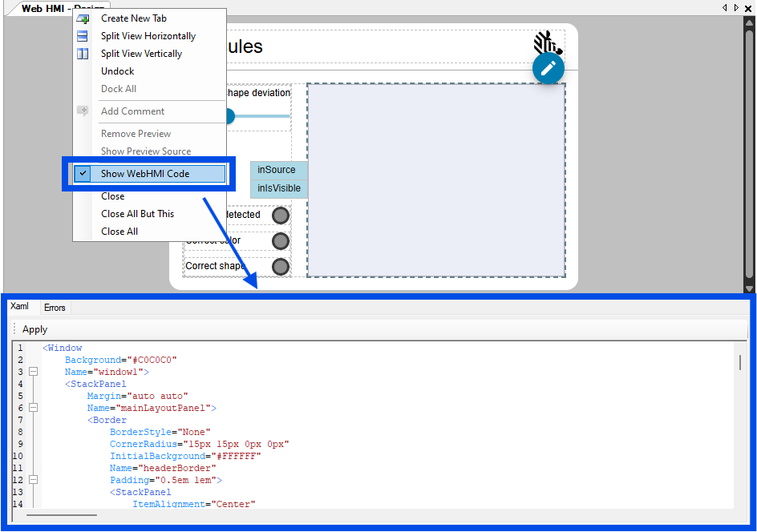Click the left tab-scroll arrow near close button
757x532 pixels.
coord(725,8)
